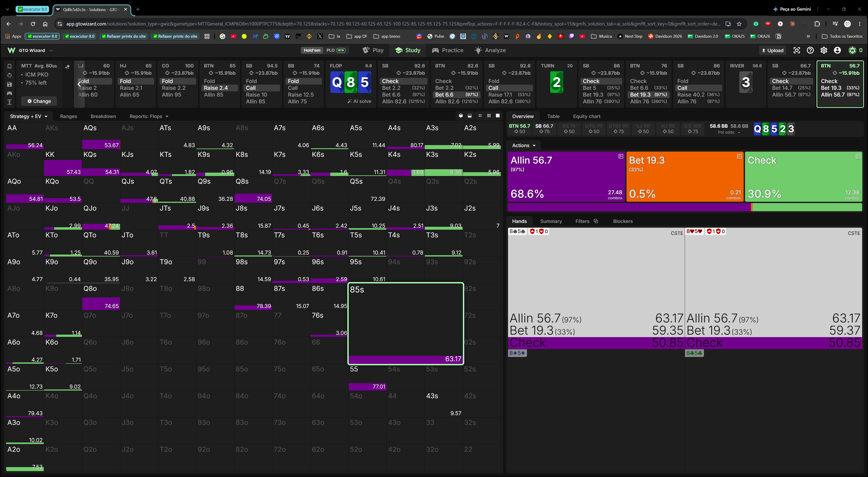This screenshot has width=868, height=477.
Task: Switch to the Equity chart tab
Action: pyautogui.click(x=587, y=116)
